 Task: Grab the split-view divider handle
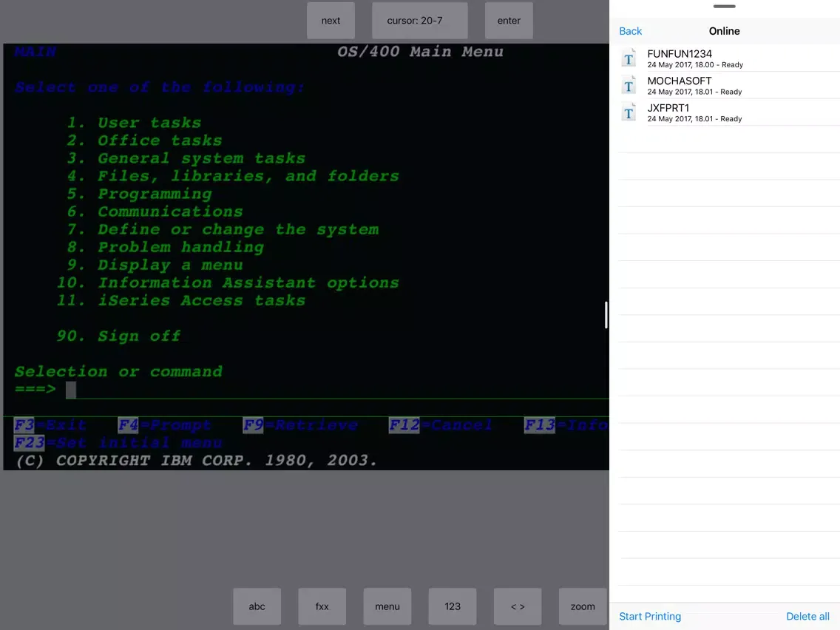point(606,315)
